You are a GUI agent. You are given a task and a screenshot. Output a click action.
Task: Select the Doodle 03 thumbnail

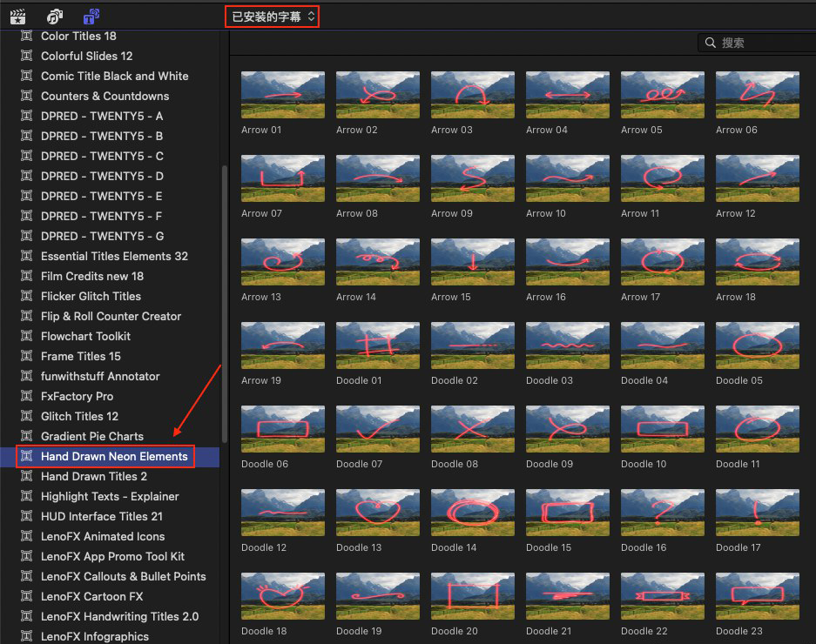[568, 345]
